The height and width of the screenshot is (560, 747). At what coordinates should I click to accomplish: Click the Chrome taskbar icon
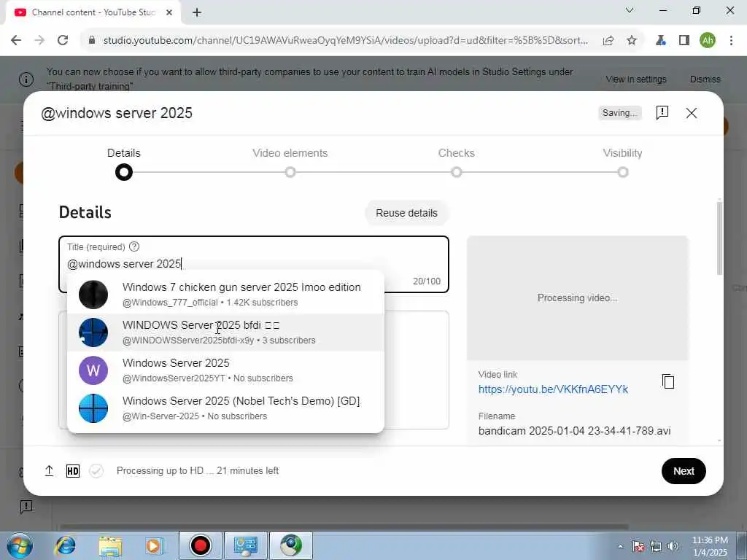point(291,545)
